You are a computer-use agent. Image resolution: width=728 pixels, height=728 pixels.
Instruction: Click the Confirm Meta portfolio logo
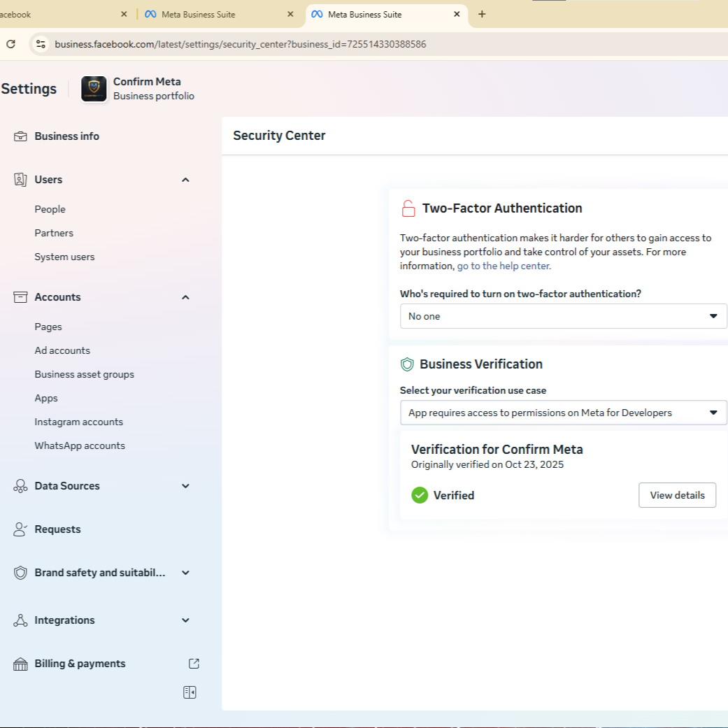94,89
